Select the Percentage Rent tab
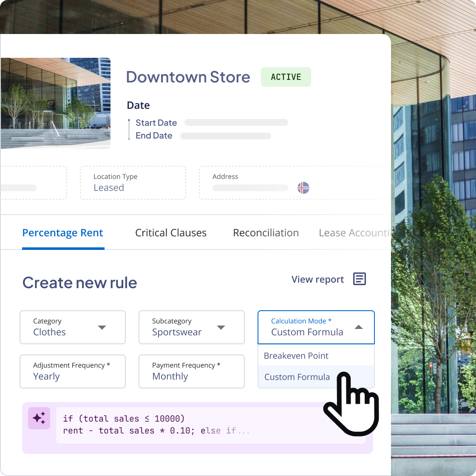Viewport: 476px width, 476px height. pyautogui.click(x=62, y=233)
